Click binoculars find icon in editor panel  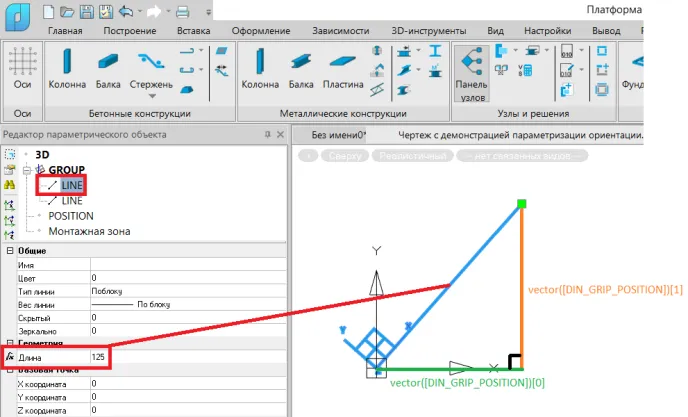pos(10,185)
